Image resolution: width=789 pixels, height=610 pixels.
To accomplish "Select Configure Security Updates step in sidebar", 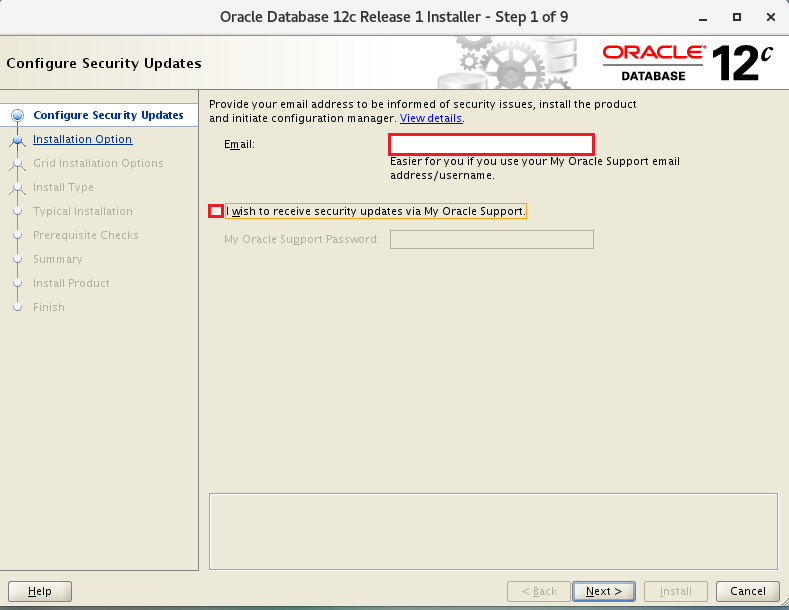I will point(108,115).
